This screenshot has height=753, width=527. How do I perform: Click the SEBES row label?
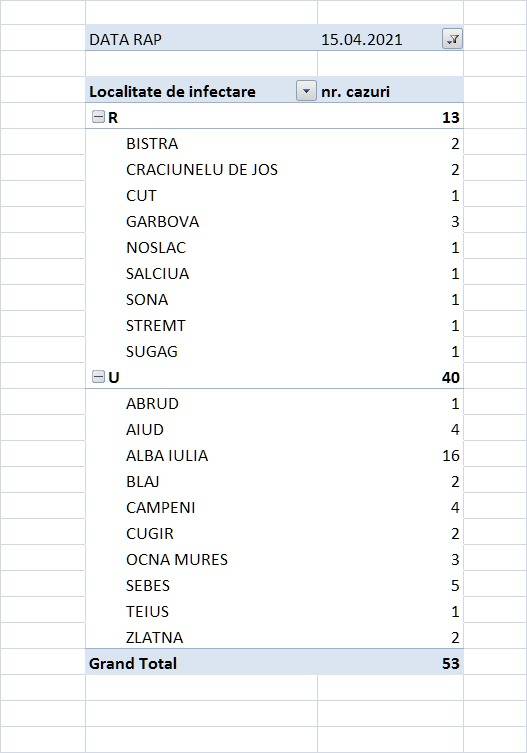(147, 585)
